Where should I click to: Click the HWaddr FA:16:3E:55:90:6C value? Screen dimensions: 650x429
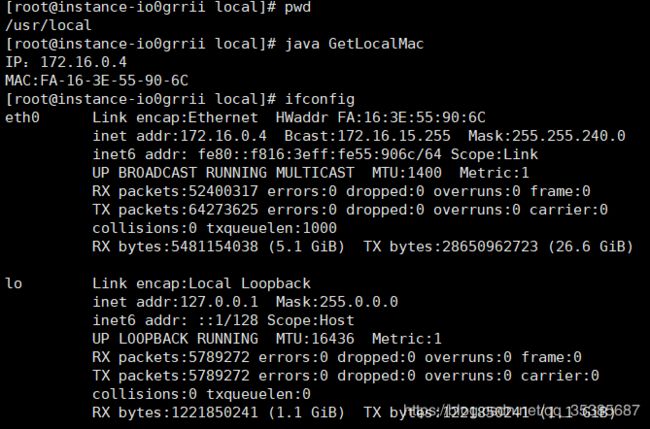381,118
